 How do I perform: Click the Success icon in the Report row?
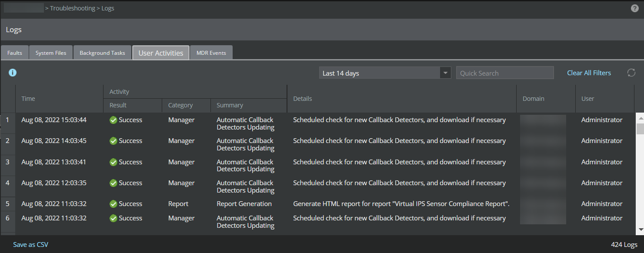[113, 204]
